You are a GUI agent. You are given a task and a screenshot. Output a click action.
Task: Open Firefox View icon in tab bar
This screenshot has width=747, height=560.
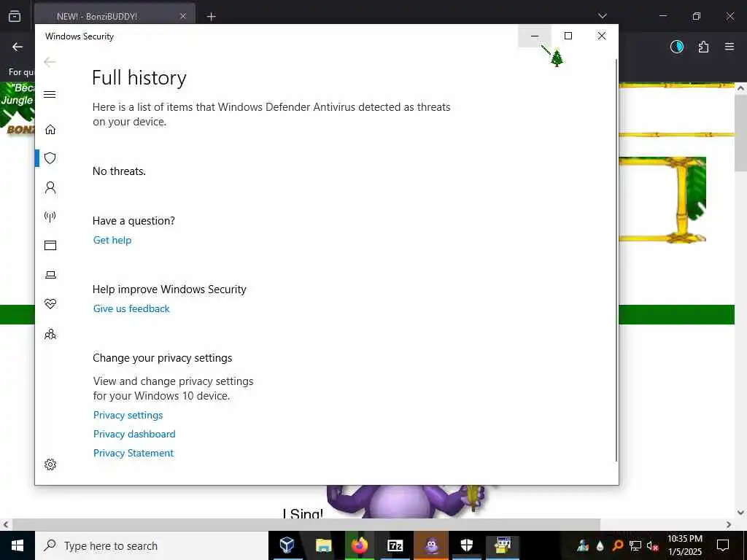coord(15,16)
